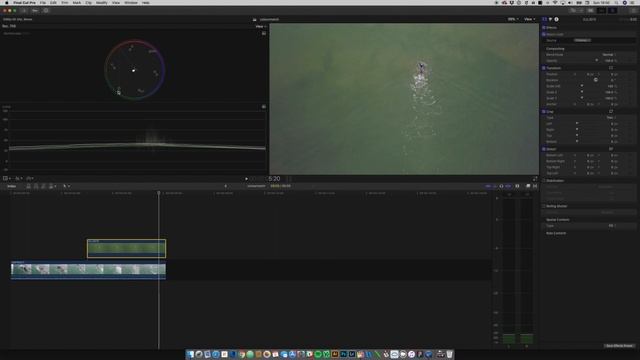Enable the Stabilization checkbox
The width and height of the screenshot is (640, 360).
pos(544,180)
